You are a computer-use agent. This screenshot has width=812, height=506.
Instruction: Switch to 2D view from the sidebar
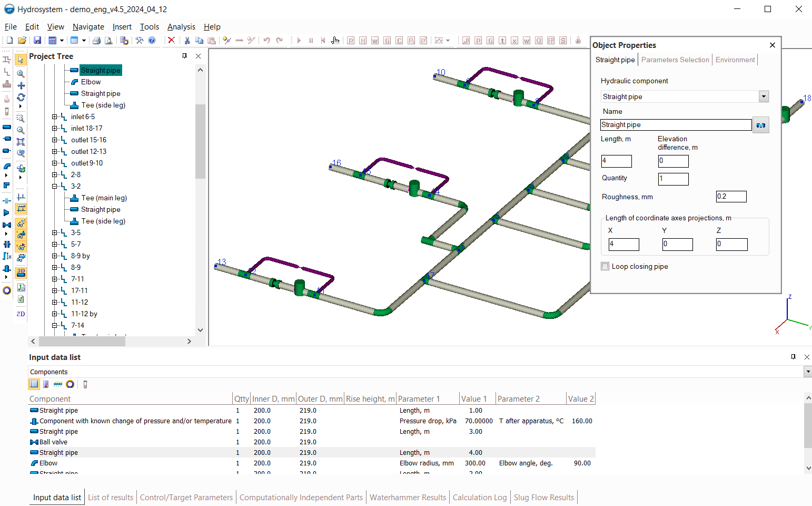[21, 314]
